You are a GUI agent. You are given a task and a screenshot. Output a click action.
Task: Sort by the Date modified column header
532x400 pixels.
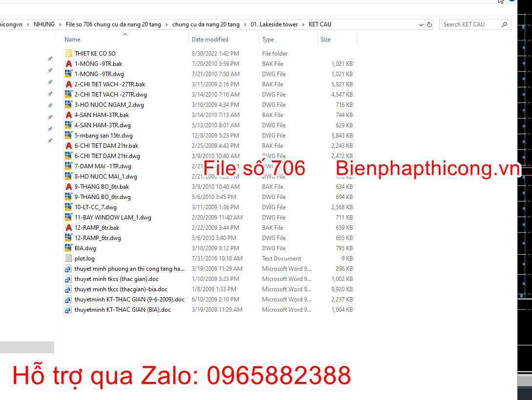click(x=210, y=40)
